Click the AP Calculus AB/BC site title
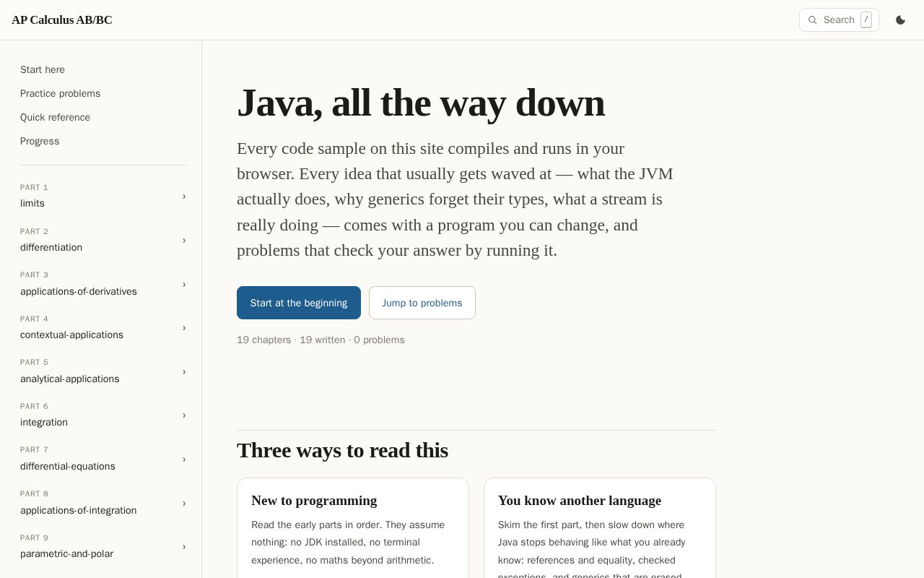The image size is (924, 578). [62, 20]
